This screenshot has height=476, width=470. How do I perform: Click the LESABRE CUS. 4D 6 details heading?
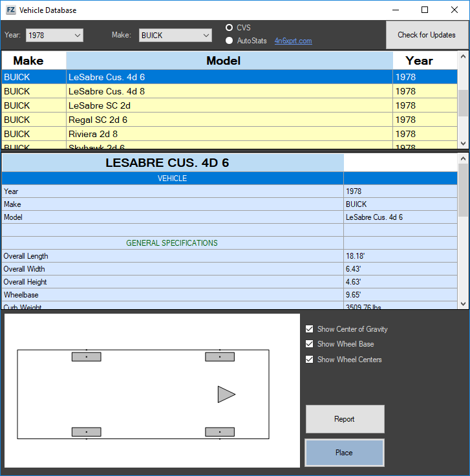click(x=167, y=163)
